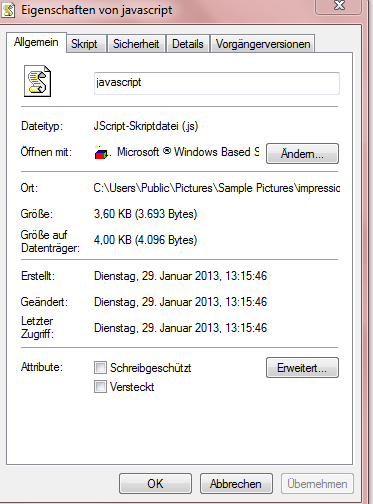Click the title bar script icon
Image resolution: width=373 pixels, height=504 pixels.
(9, 10)
